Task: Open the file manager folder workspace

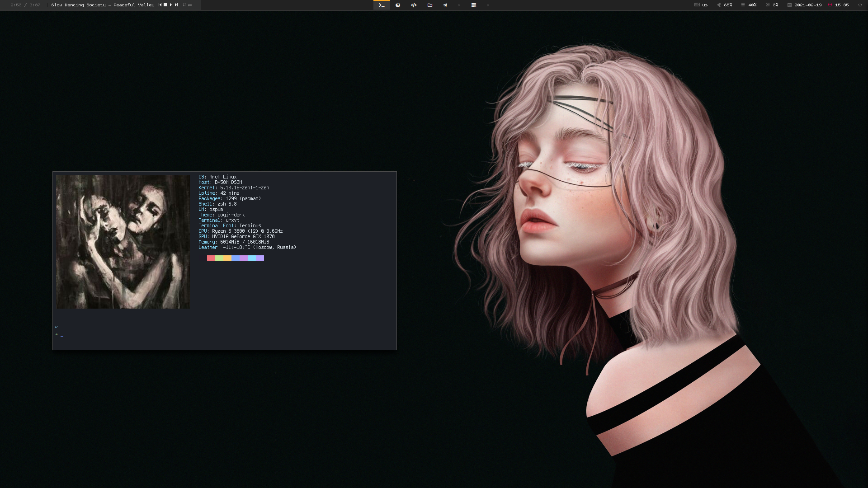Action: click(430, 5)
